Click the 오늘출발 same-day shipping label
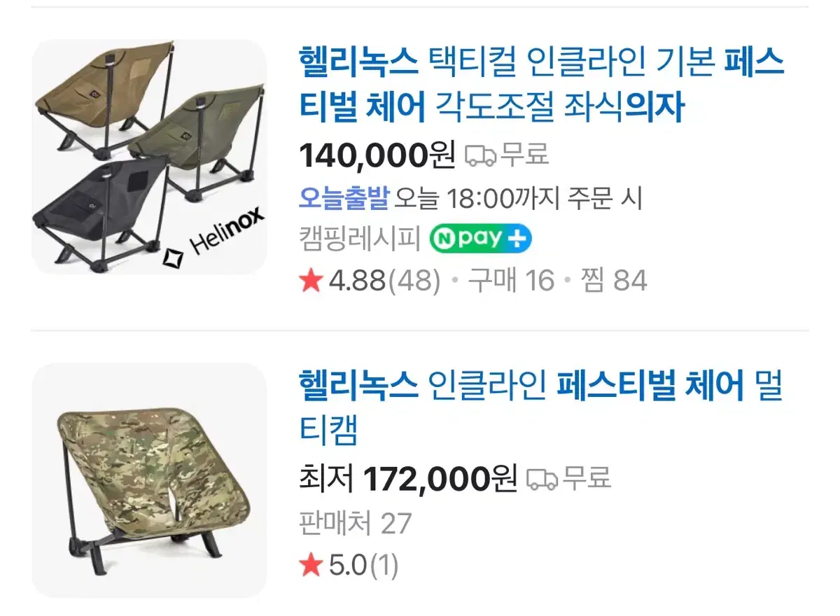840x616 pixels. (x=343, y=199)
